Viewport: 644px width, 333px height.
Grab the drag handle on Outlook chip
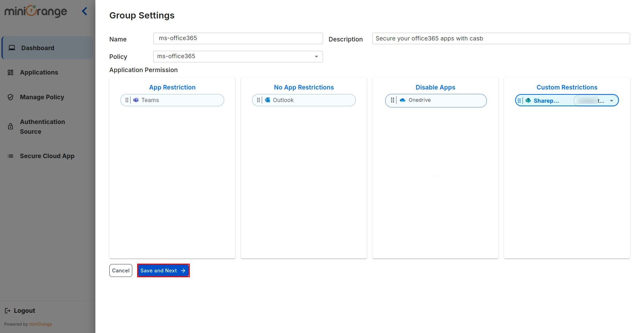pos(258,100)
